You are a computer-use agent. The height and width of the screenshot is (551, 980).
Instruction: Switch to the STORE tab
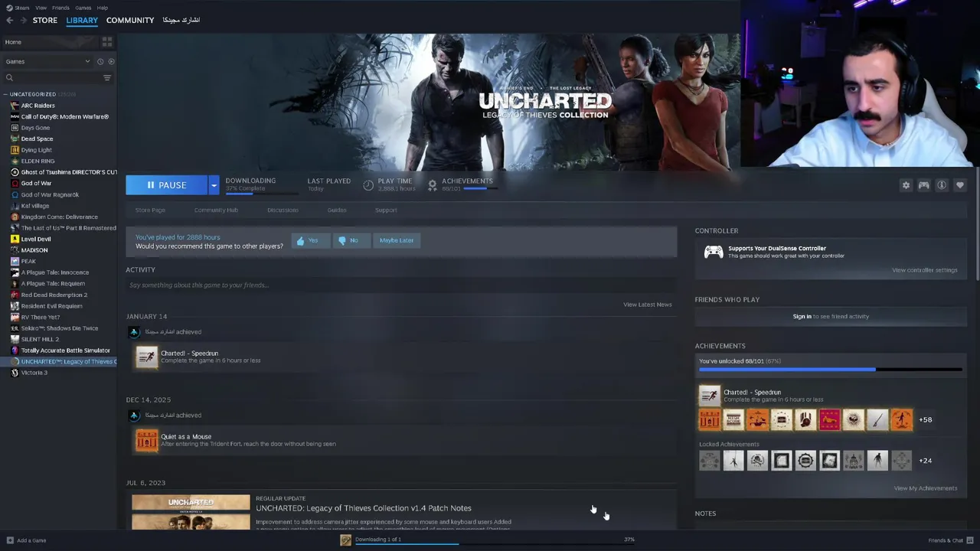coord(45,20)
